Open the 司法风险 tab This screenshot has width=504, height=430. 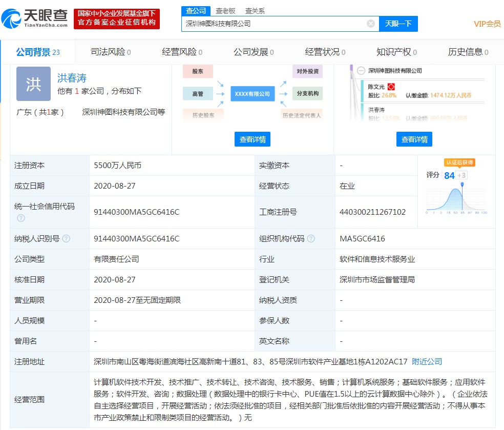click(x=111, y=52)
